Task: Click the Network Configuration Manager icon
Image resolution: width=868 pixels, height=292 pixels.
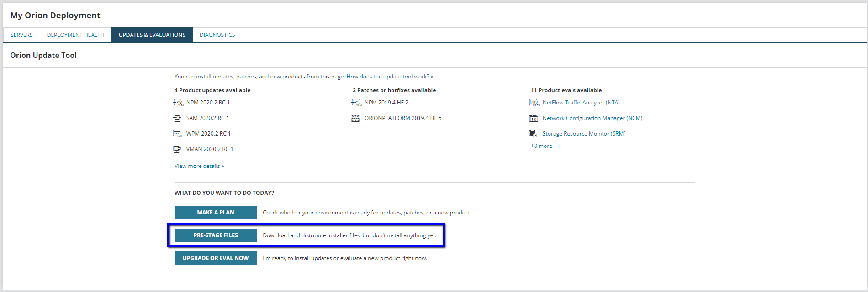Action: [534, 118]
